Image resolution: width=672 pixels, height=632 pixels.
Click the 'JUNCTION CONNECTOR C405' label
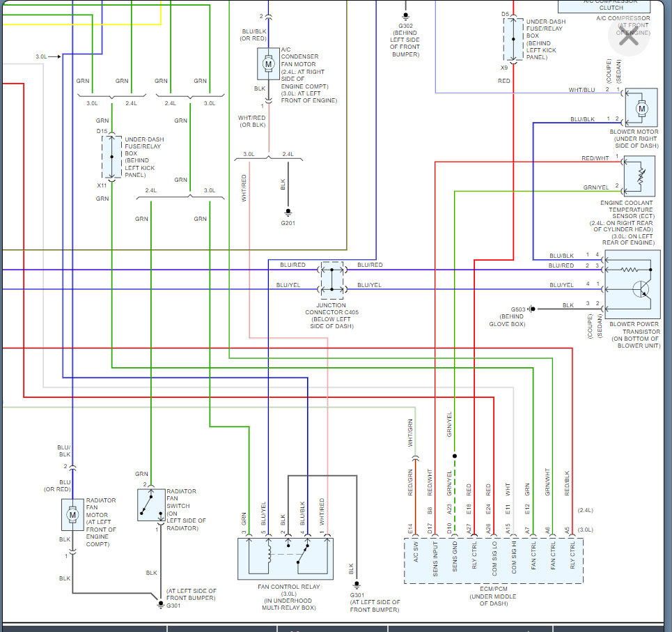[x=331, y=309]
